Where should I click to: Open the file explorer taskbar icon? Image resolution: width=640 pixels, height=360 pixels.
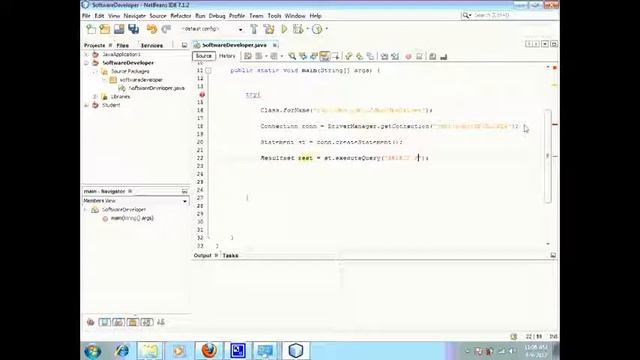[x=149, y=351]
